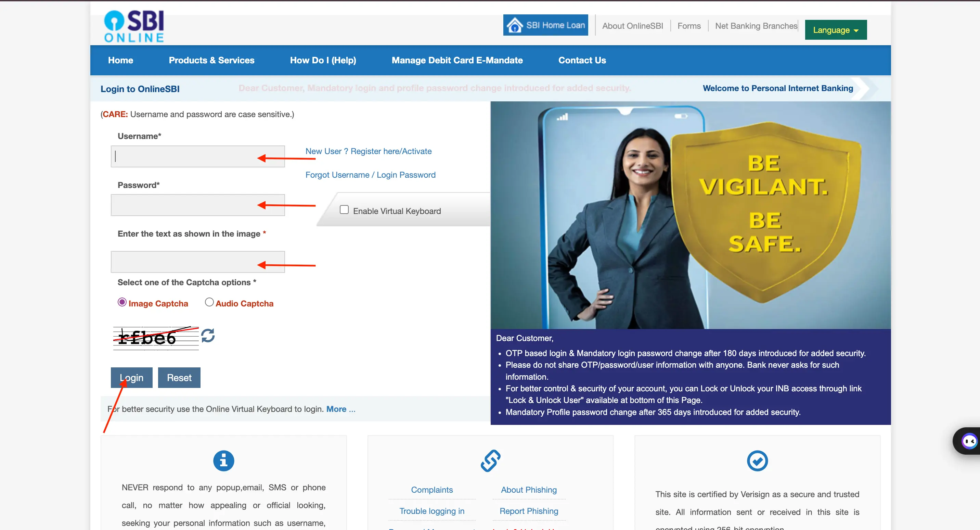Click Forgot Username / Login Password link

click(370, 174)
